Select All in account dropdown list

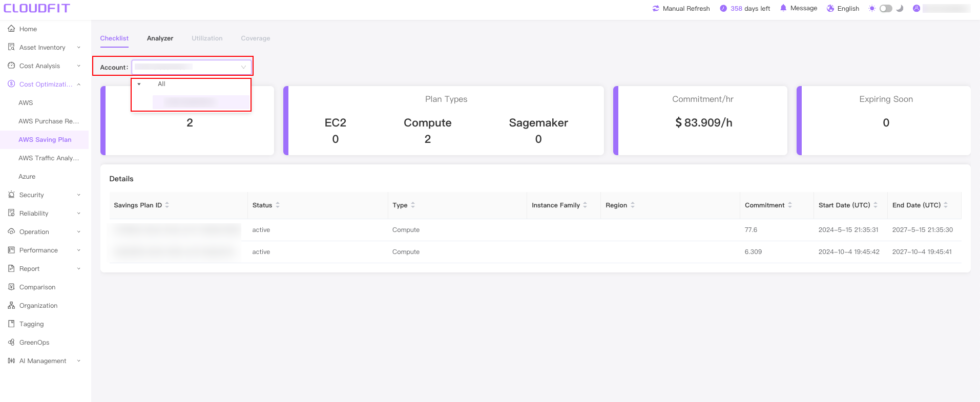(161, 84)
